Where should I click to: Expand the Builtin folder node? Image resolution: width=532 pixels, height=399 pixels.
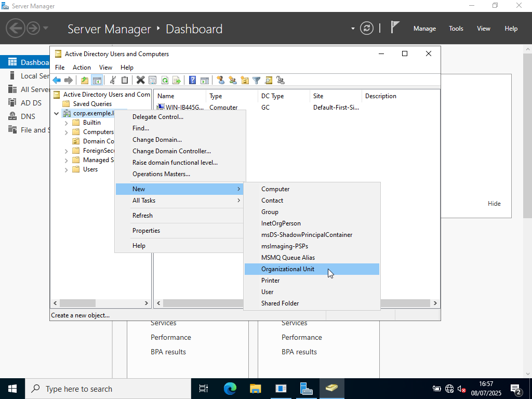(66, 123)
